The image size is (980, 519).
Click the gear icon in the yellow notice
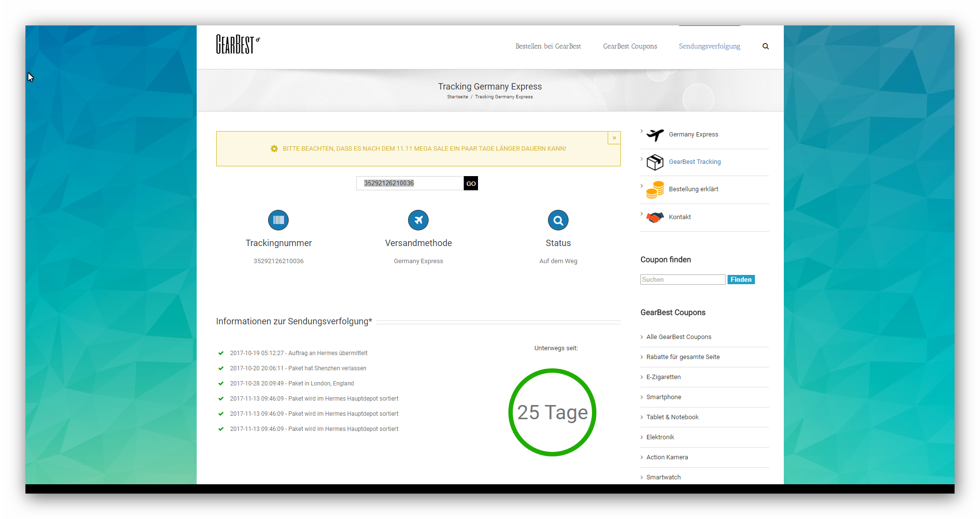[274, 149]
